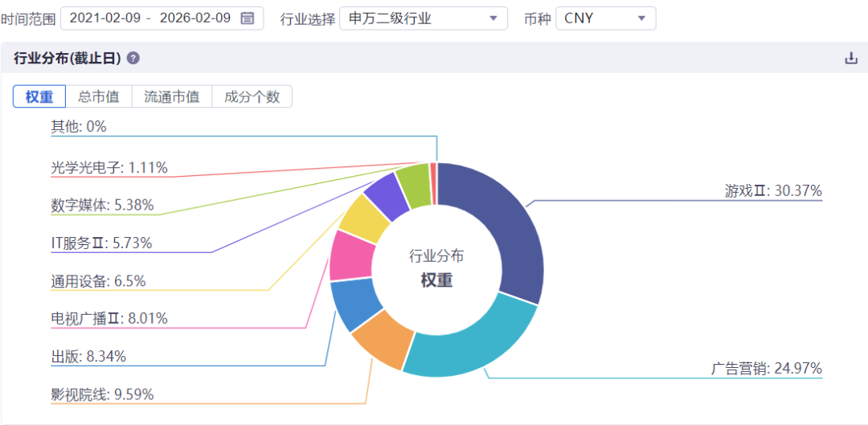Viewport: 868px width, 425px height.
Task: Switch to the 成分个数 tab
Action: click(x=252, y=97)
